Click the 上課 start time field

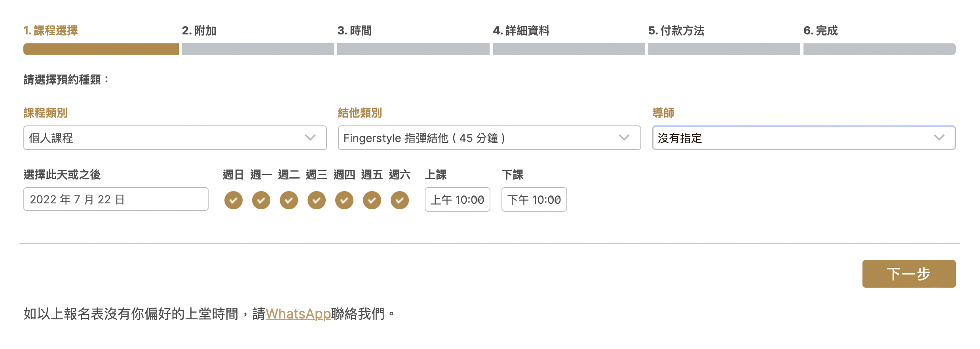(x=457, y=199)
